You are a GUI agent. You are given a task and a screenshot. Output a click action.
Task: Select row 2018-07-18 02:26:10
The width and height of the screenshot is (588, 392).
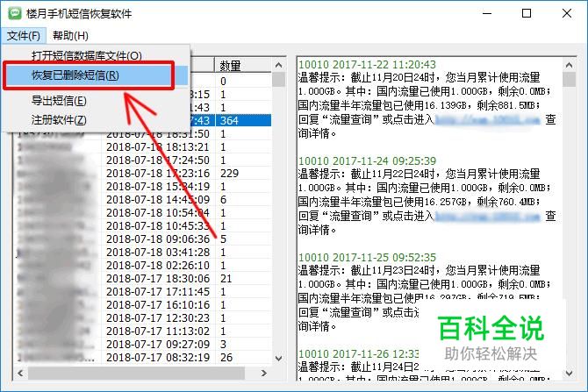coord(142,266)
